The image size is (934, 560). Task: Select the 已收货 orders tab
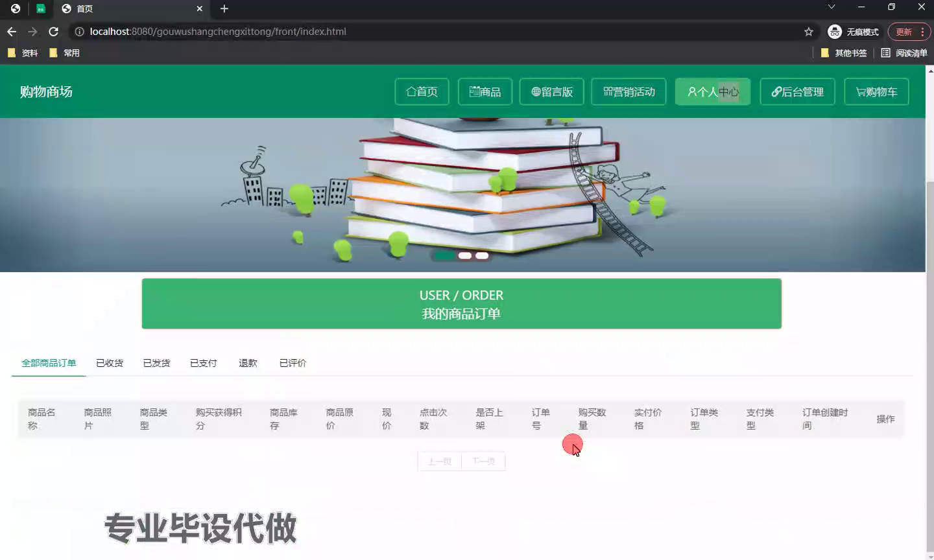pyautogui.click(x=110, y=363)
